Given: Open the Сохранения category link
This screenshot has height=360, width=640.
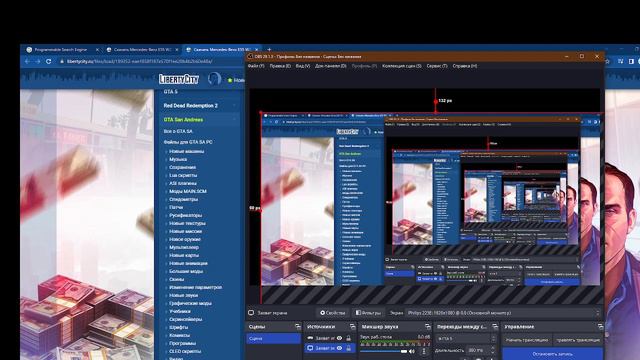Looking at the screenshot, I should [x=182, y=167].
